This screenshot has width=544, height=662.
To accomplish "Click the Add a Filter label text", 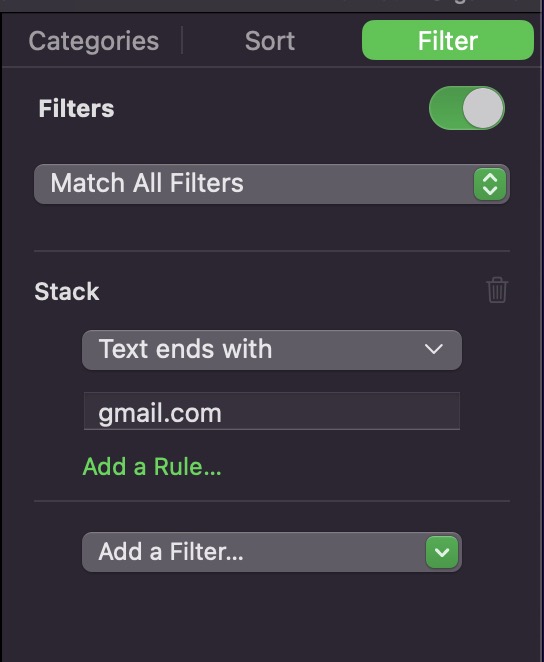I will (171, 552).
